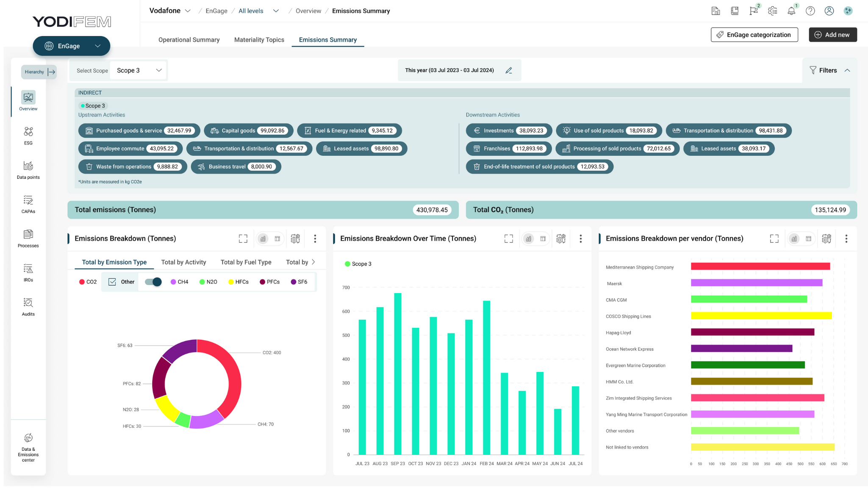This screenshot has width=868, height=488.
Task: Select Total by Fuel Type tab
Action: (x=246, y=262)
